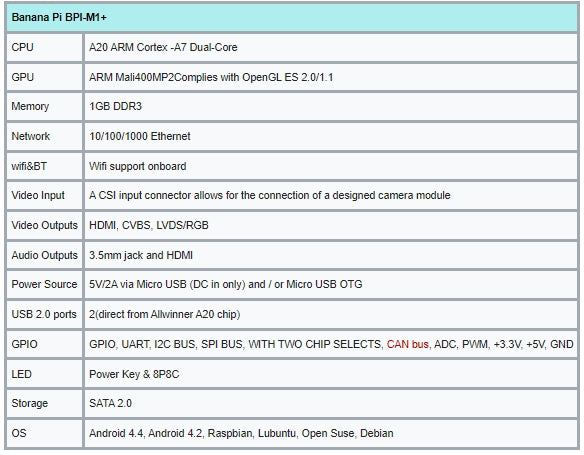Select the Power Key & 8P8C value
This screenshot has height=455, width=584.
(x=134, y=374)
